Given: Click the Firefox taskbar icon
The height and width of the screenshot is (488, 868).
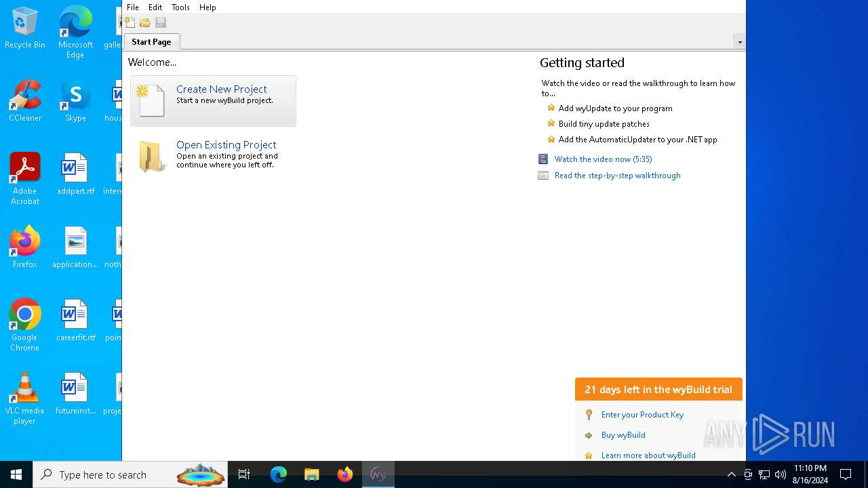Looking at the screenshot, I should pyautogui.click(x=344, y=474).
